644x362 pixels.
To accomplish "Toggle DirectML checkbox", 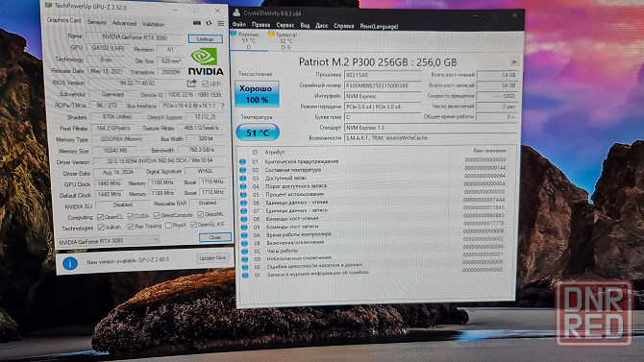I will tap(201, 214).
